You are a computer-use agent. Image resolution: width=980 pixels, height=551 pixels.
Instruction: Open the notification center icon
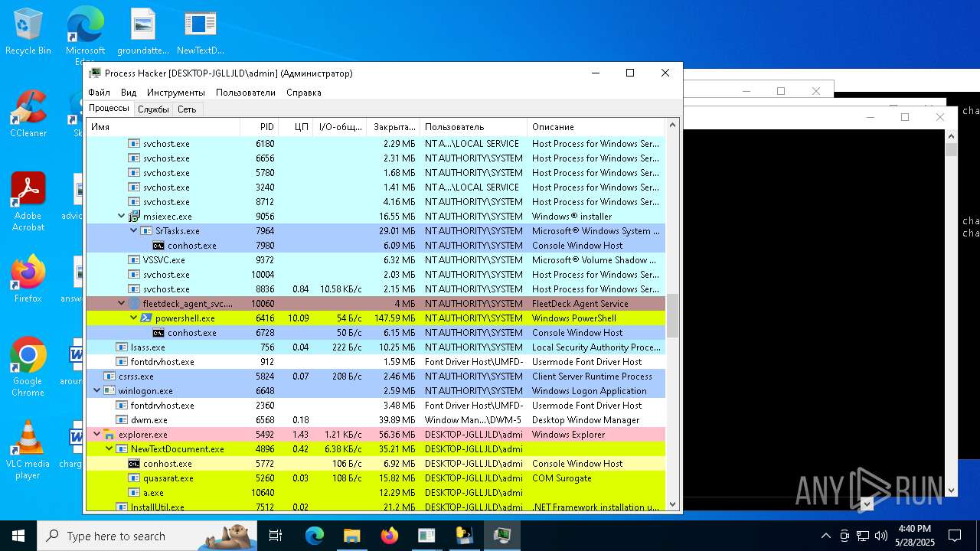955,536
